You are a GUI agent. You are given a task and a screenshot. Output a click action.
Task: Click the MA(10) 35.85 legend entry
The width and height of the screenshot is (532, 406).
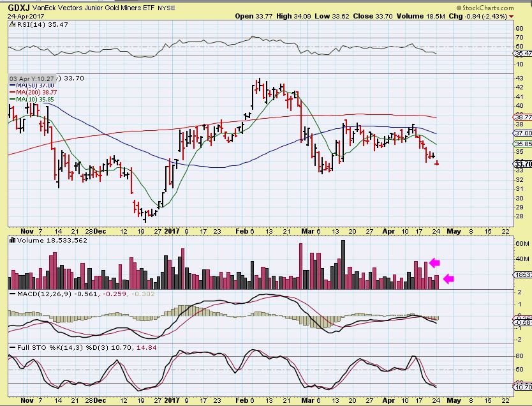point(31,100)
